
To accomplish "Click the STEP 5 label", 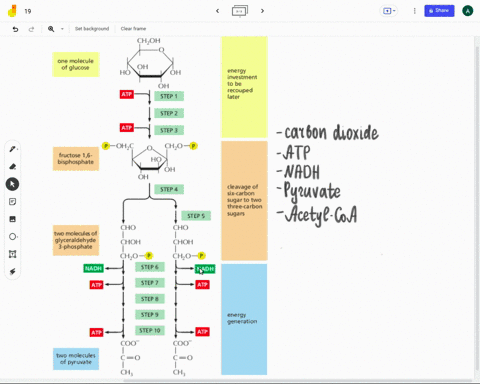I will pyautogui.click(x=196, y=216).
